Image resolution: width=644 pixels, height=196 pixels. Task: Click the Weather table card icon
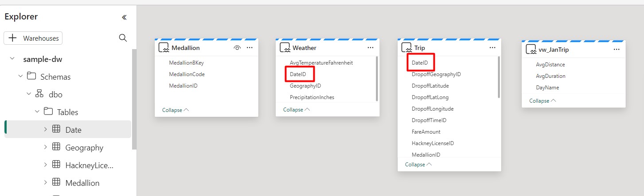285,48
